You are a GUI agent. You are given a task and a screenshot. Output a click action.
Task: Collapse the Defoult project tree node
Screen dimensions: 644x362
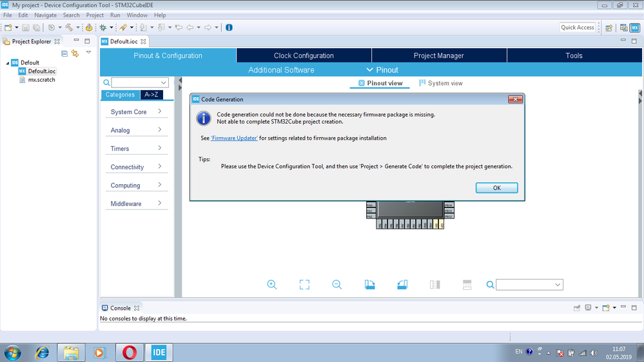point(7,62)
